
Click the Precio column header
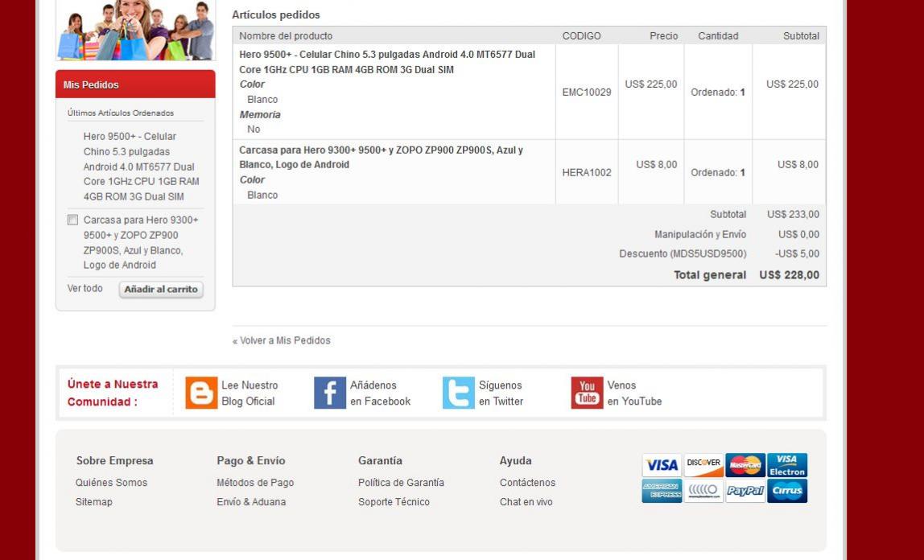point(663,36)
